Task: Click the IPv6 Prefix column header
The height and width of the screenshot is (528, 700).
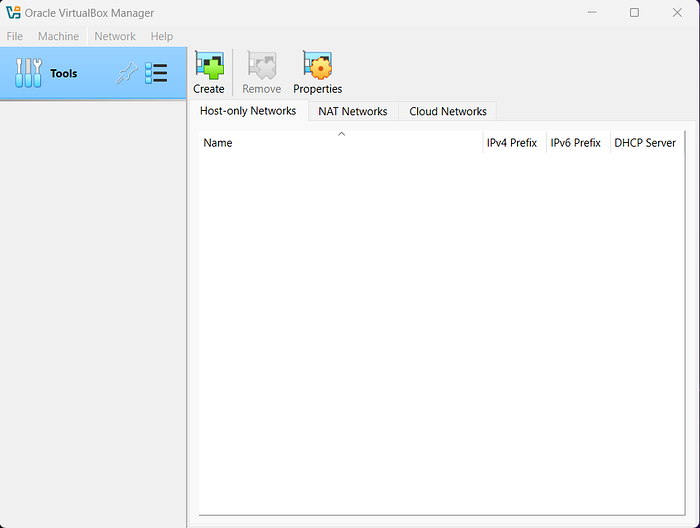Action: click(579, 143)
